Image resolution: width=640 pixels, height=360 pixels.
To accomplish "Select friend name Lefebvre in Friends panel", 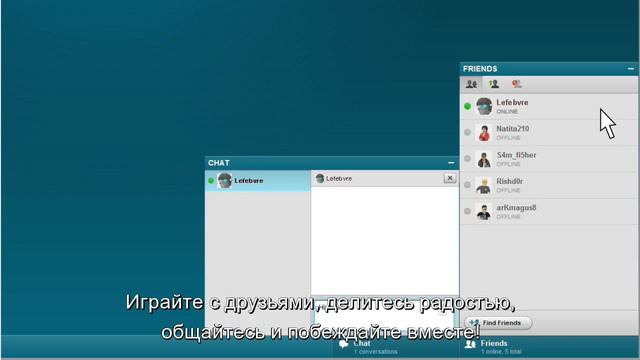I will click(512, 102).
